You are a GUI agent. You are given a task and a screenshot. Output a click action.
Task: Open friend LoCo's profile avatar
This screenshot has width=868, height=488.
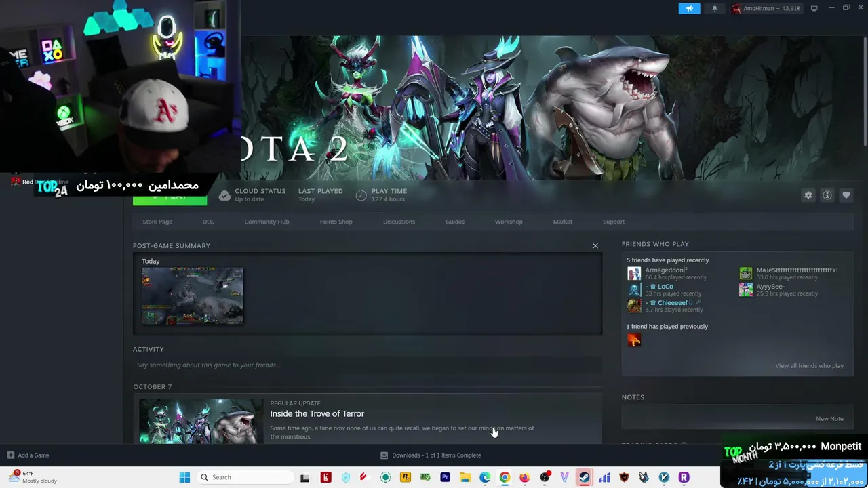click(x=634, y=289)
